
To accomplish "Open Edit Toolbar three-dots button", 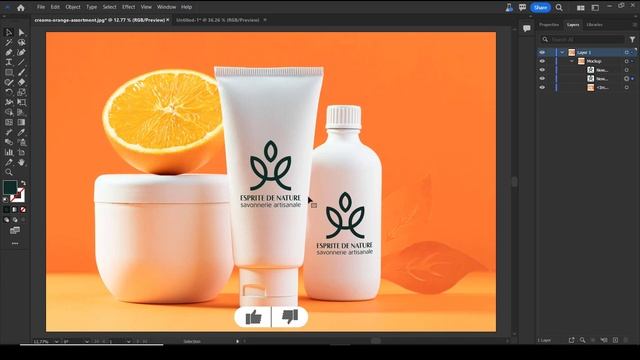I will (15, 244).
